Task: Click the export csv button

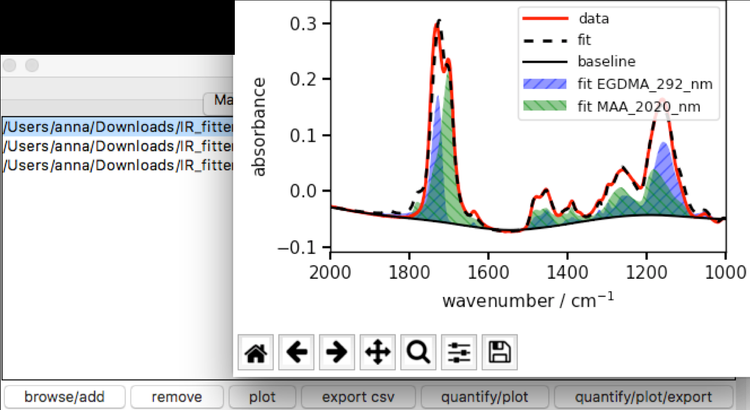Action: (358, 397)
